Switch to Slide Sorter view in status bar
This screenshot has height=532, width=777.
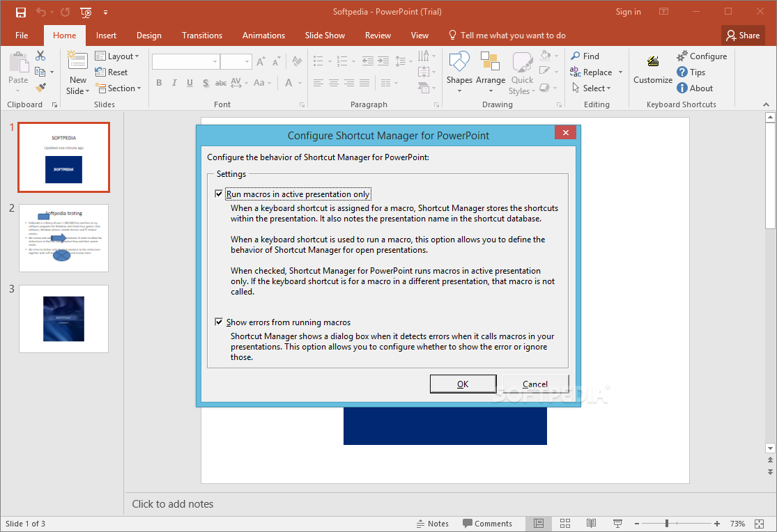point(565,524)
